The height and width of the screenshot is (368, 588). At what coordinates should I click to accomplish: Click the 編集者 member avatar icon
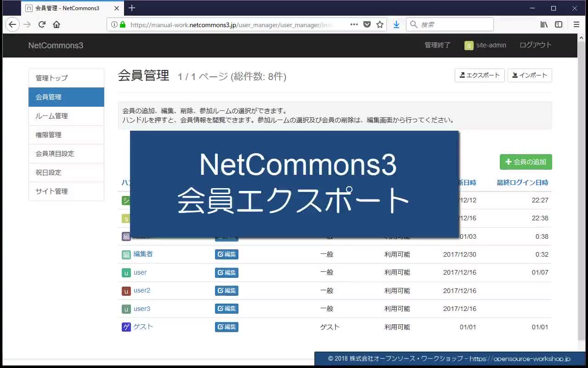pos(126,254)
